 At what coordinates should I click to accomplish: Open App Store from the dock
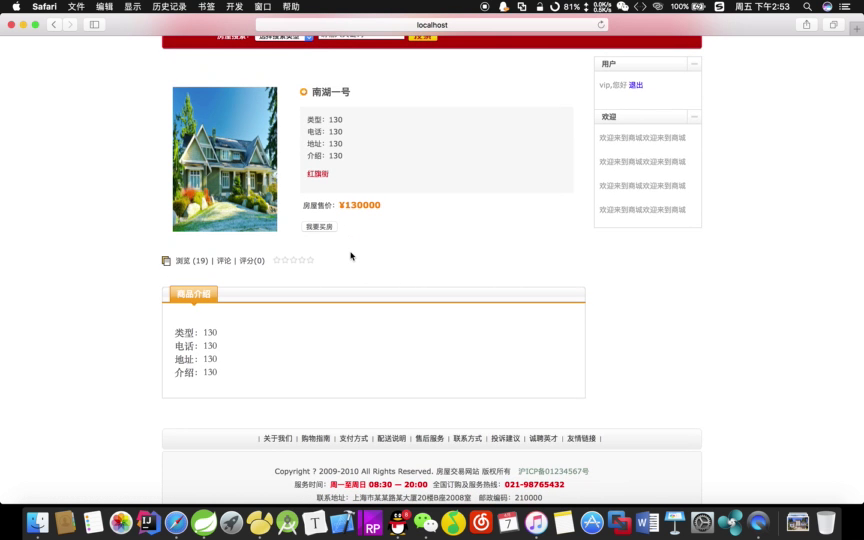click(x=592, y=522)
